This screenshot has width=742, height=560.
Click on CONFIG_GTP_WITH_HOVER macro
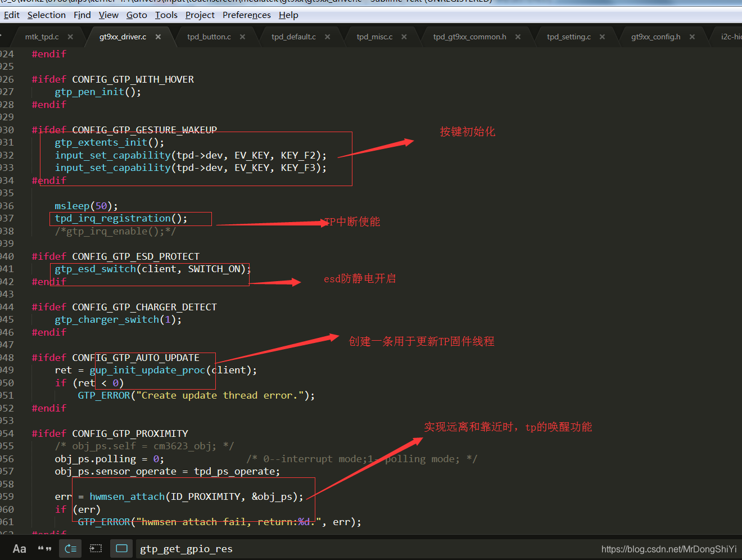(133, 79)
